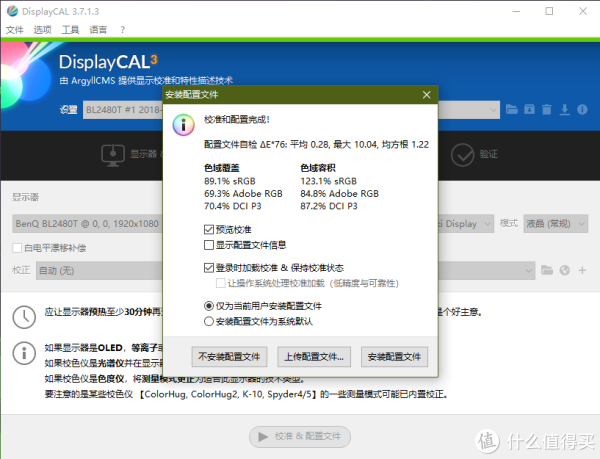Open the Tools menu
Screen dimensions: 600x459
[x=70, y=30]
